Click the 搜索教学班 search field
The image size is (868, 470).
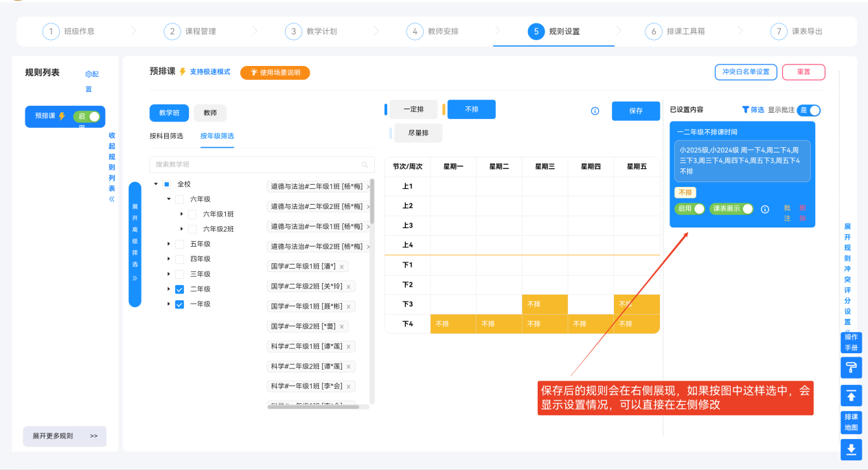(x=262, y=165)
